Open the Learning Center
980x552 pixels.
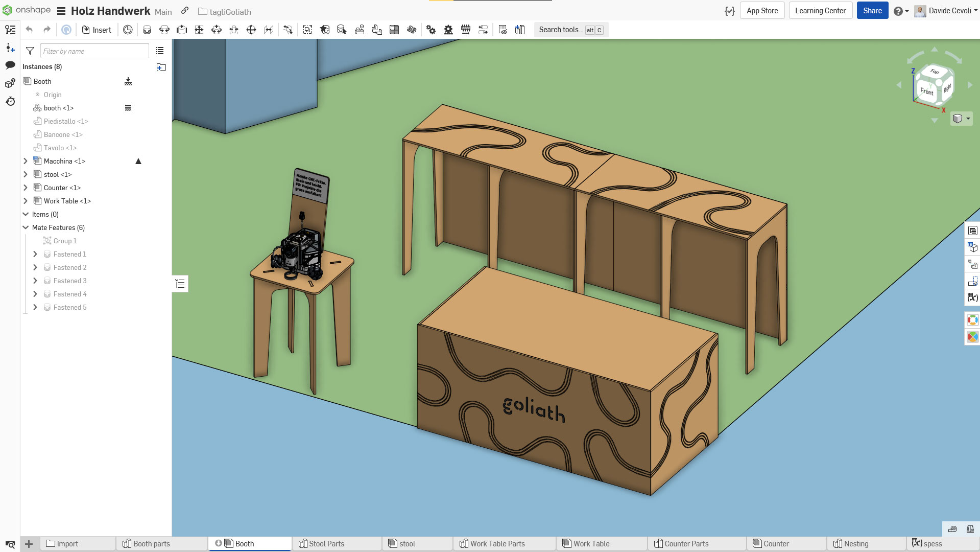820,11
